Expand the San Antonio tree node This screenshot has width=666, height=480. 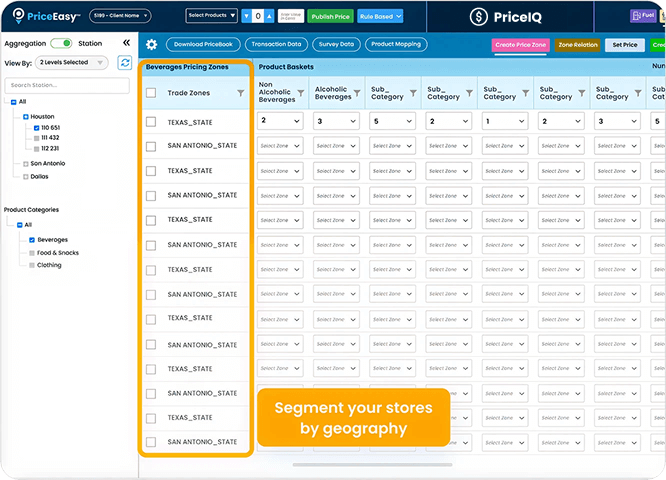pos(25,164)
